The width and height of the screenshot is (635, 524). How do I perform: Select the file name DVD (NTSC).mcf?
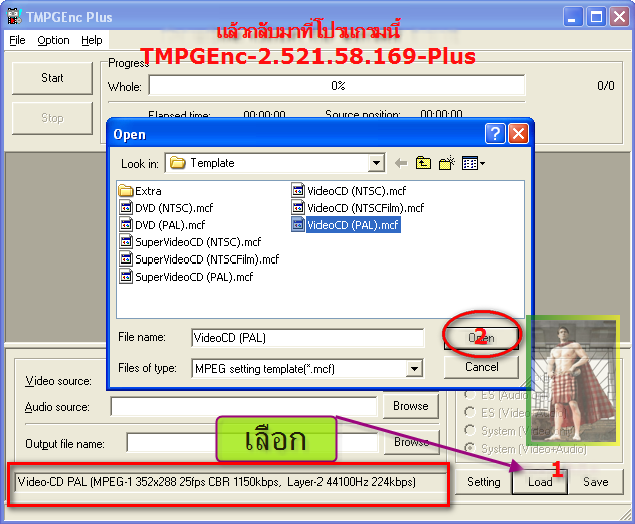174,208
